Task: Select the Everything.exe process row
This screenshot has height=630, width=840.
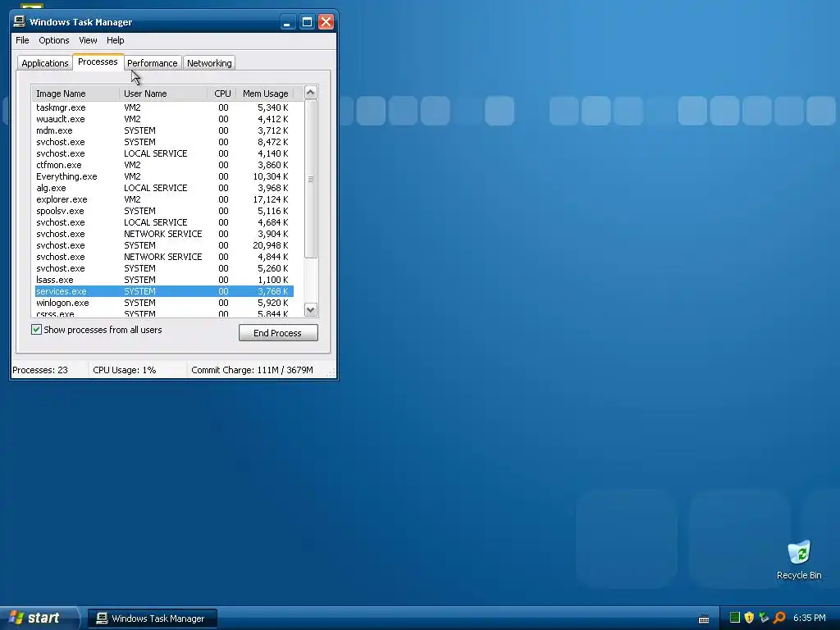Action: point(164,176)
